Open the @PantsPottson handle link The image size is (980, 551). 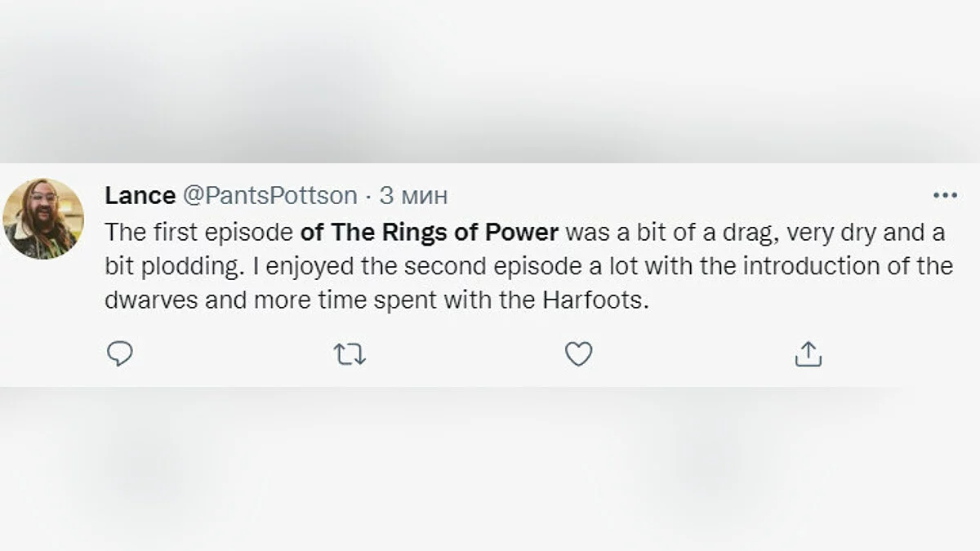pyautogui.click(x=269, y=196)
